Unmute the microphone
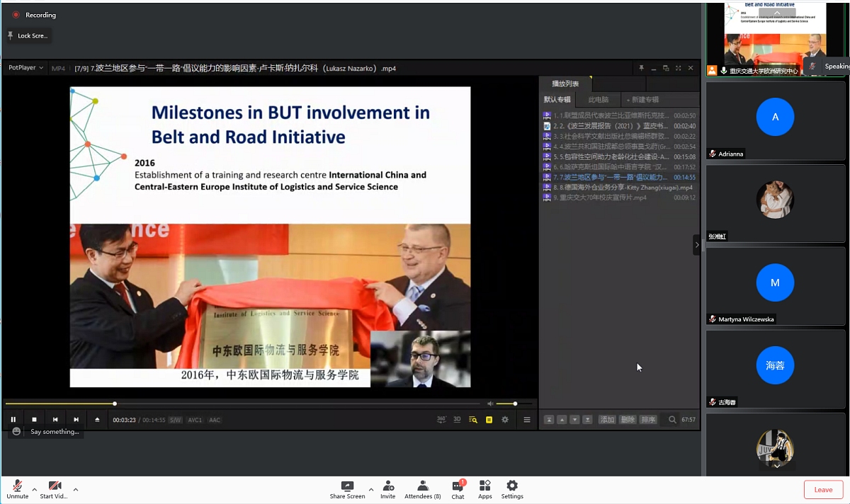 [17, 489]
